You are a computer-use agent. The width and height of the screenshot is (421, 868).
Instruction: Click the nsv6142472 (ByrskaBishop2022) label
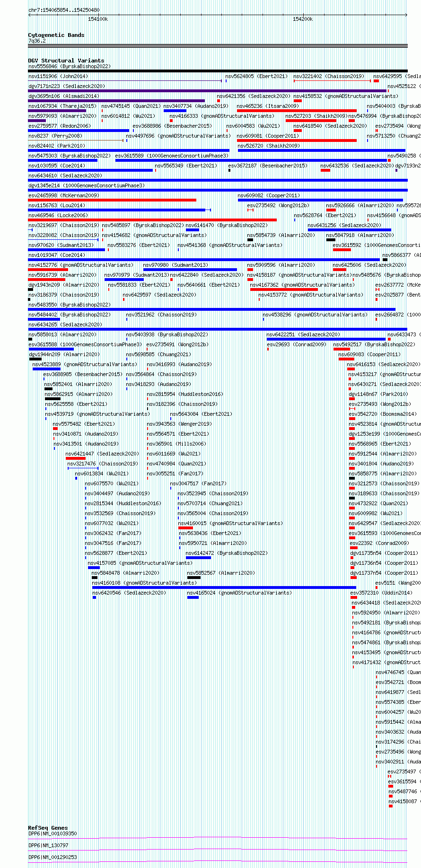point(227,553)
